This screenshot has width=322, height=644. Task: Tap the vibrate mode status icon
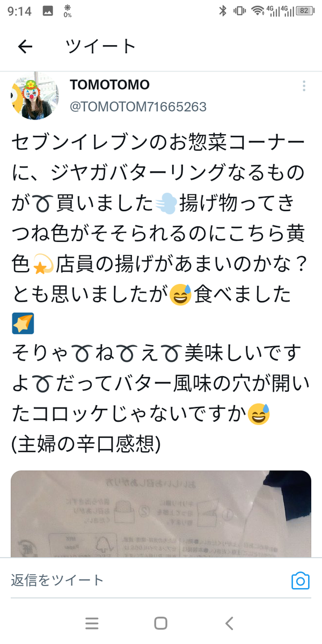239,10
